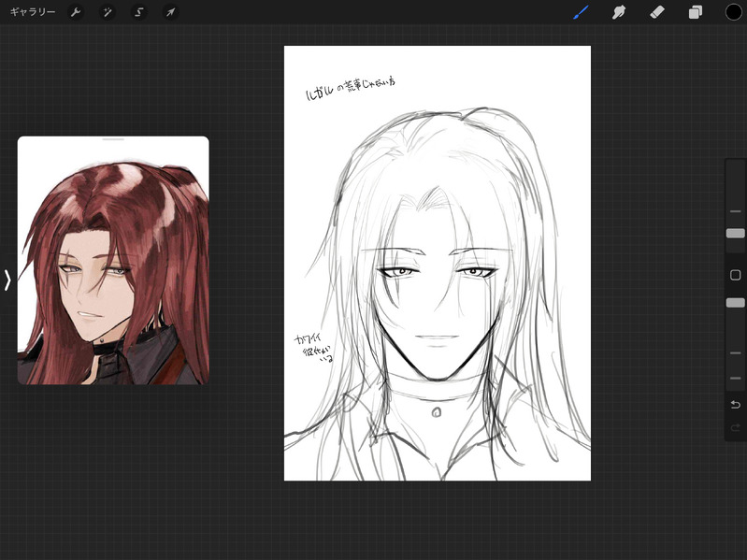Select the Brush paint tool
The image size is (747, 560).
click(581, 12)
